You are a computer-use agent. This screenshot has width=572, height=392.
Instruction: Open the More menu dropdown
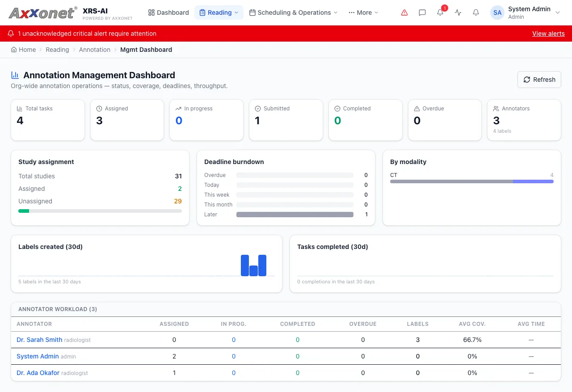pos(363,13)
